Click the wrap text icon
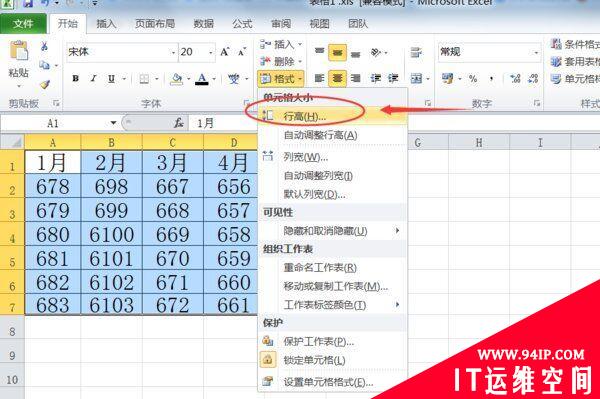This screenshot has height=399, width=600. 416,52
